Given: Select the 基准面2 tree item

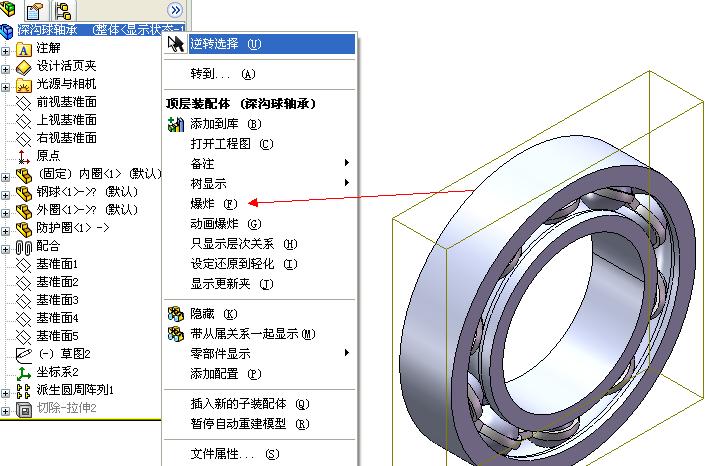Looking at the screenshot, I should click(57, 283).
